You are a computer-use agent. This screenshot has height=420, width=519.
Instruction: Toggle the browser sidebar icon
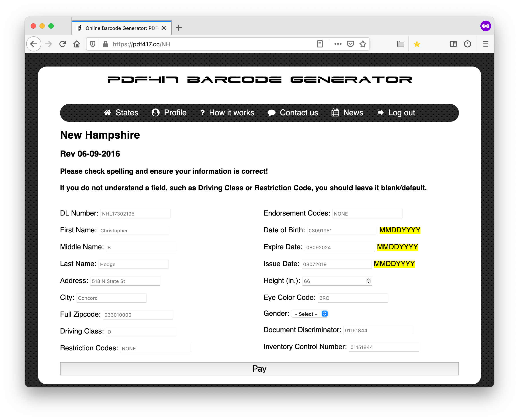tap(453, 44)
